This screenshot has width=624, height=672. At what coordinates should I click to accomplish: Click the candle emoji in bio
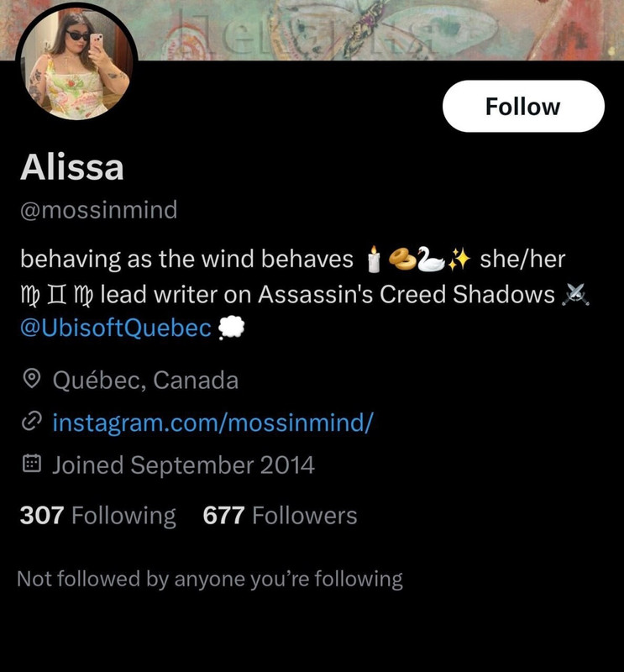coord(374,260)
